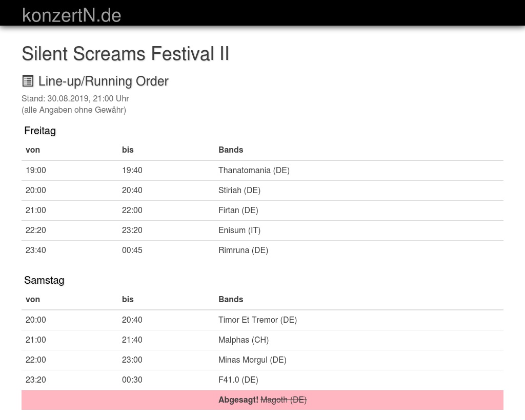Click the von column header under Samstag
Screen dimensions: 525x420
click(33, 299)
